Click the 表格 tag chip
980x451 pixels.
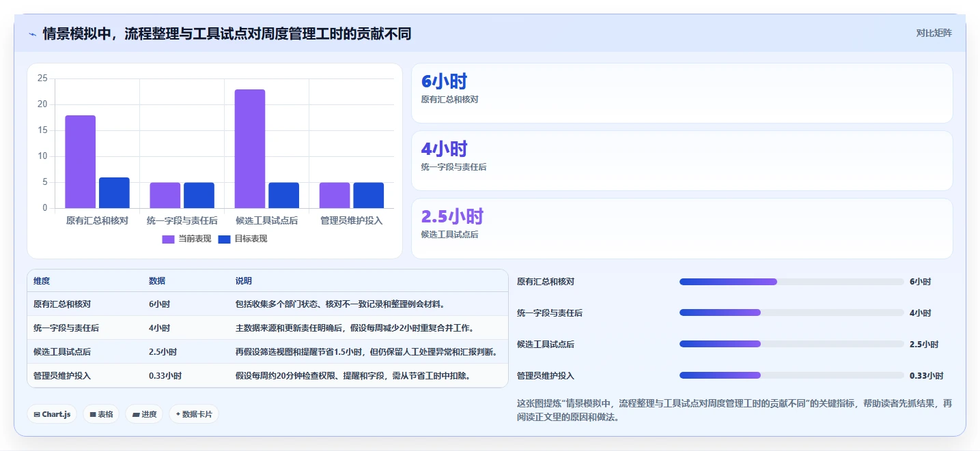coord(101,414)
